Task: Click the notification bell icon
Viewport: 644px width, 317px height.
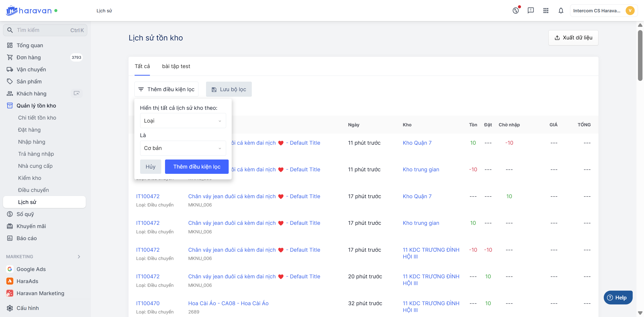Action: (x=561, y=11)
